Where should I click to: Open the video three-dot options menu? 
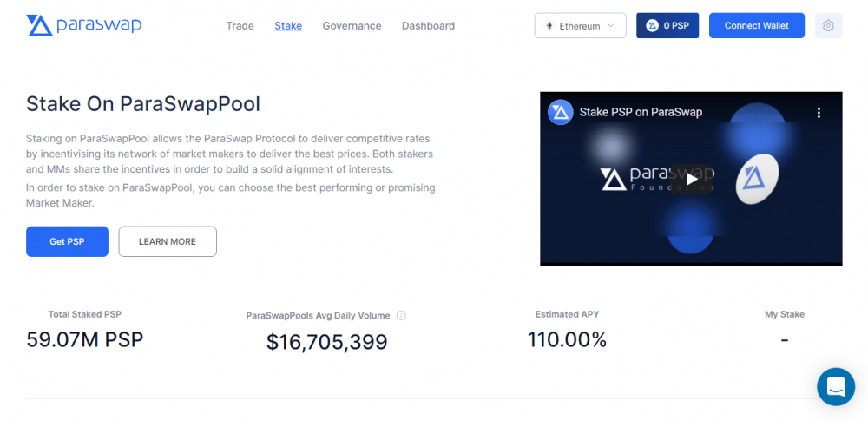[x=819, y=113]
